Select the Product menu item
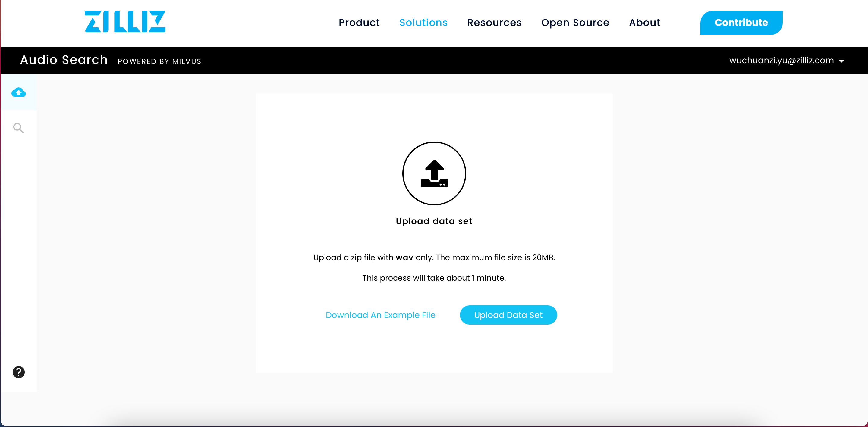868x427 pixels. tap(359, 23)
